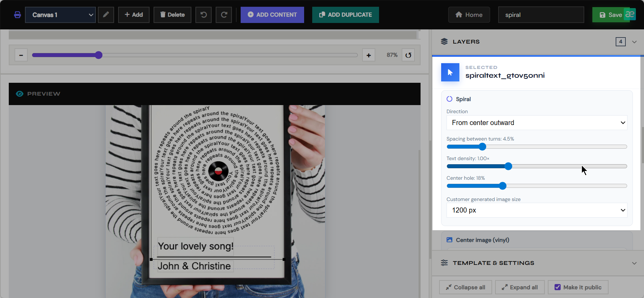The width and height of the screenshot is (644, 298).
Task: Click the Delete canvas button
Action: 172,15
